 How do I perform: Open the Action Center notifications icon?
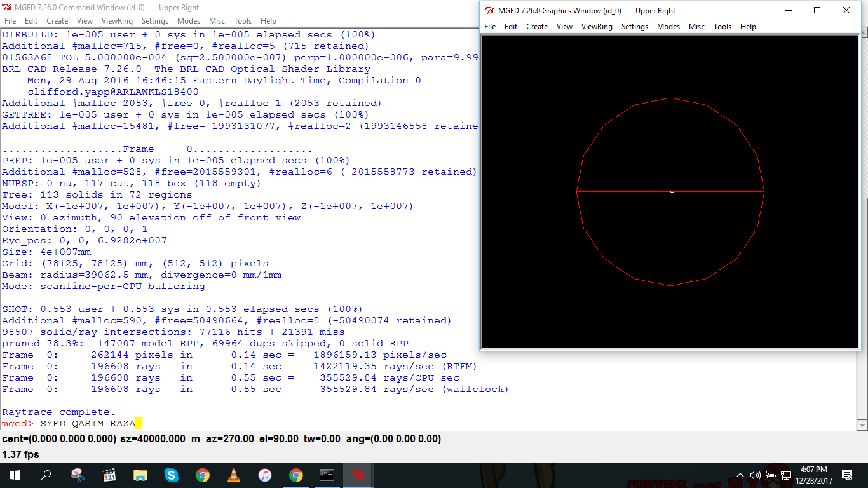point(846,475)
